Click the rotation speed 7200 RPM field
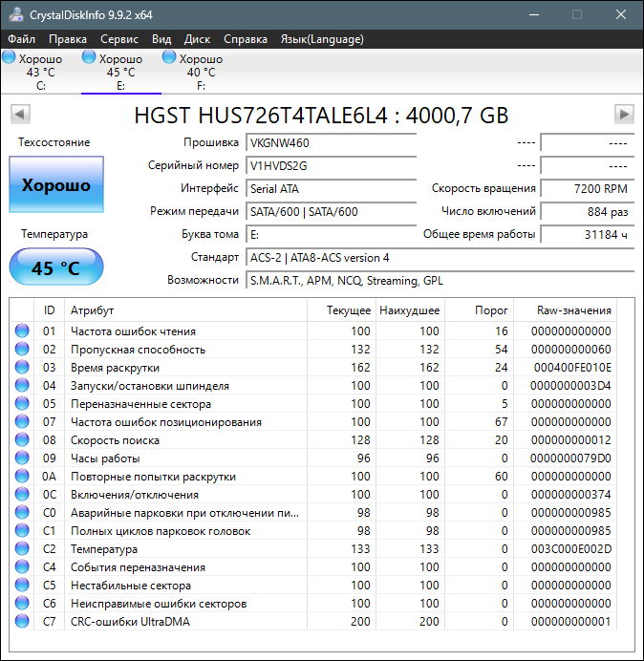Image resolution: width=644 pixels, height=661 pixels. [587, 188]
